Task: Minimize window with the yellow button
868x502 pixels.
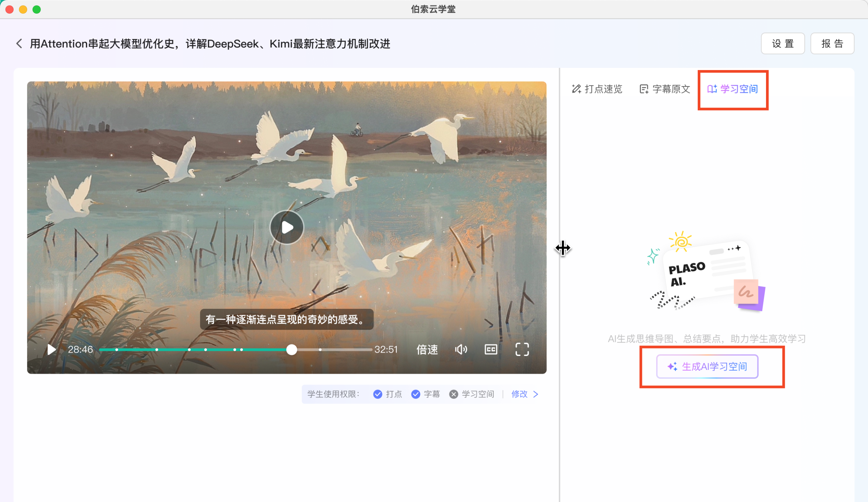Action: [23, 9]
